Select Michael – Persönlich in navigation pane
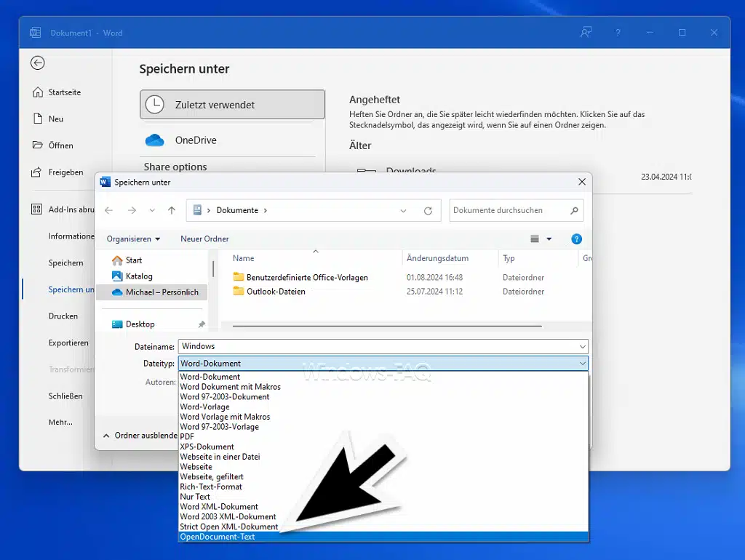Viewport: 745px width, 560px height. click(x=161, y=292)
